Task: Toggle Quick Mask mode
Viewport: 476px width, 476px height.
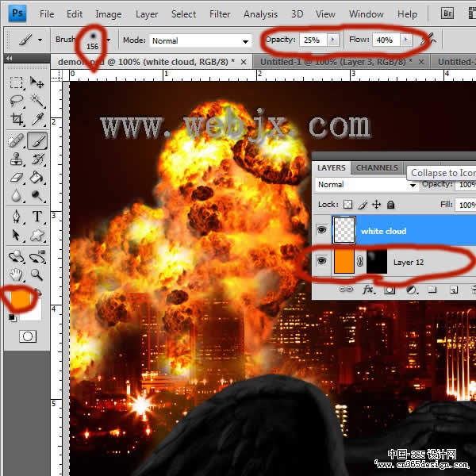Action: [28, 336]
